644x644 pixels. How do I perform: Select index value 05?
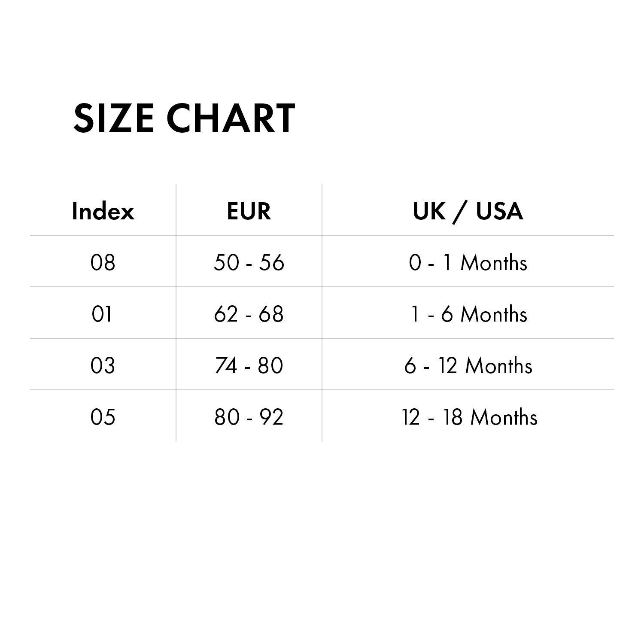(103, 417)
